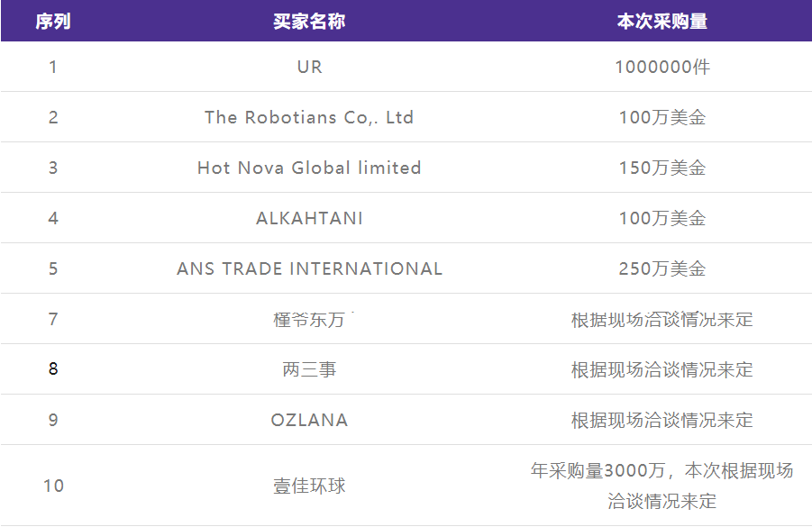The height and width of the screenshot is (527, 812).
Task: Select 年采购量3000万 purchase description cell
Action: (661, 486)
